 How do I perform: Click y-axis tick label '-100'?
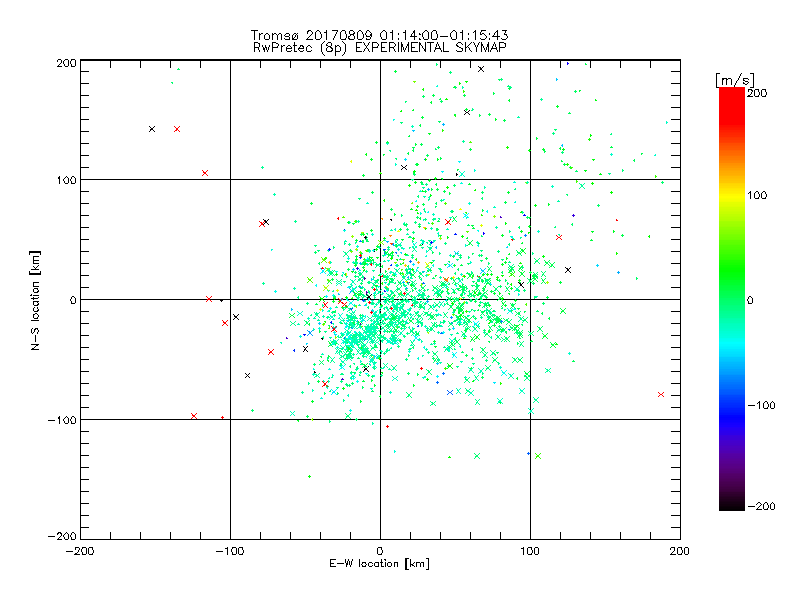coord(62,420)
